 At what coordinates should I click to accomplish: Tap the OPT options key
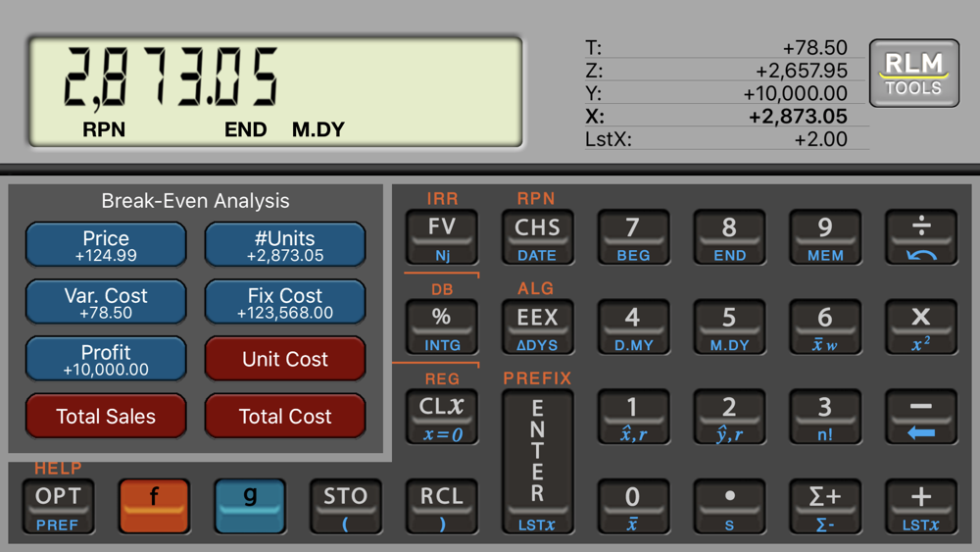tap(58, 506)
